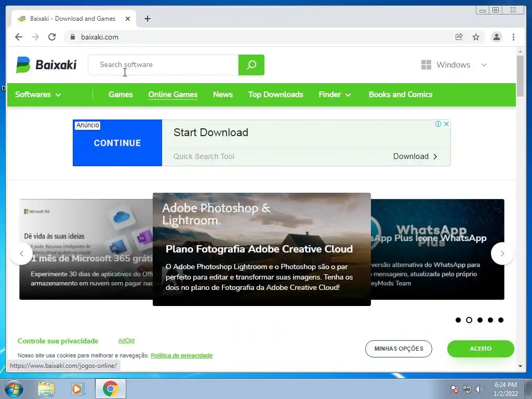
Task: Open the Windows platform selector chevron
Action: [x=484, y=65]
